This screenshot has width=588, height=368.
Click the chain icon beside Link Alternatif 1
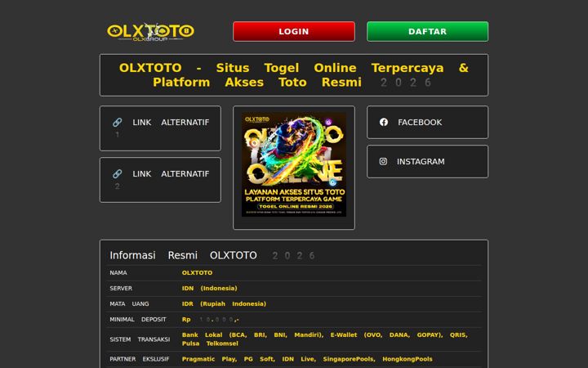point(117,123)
